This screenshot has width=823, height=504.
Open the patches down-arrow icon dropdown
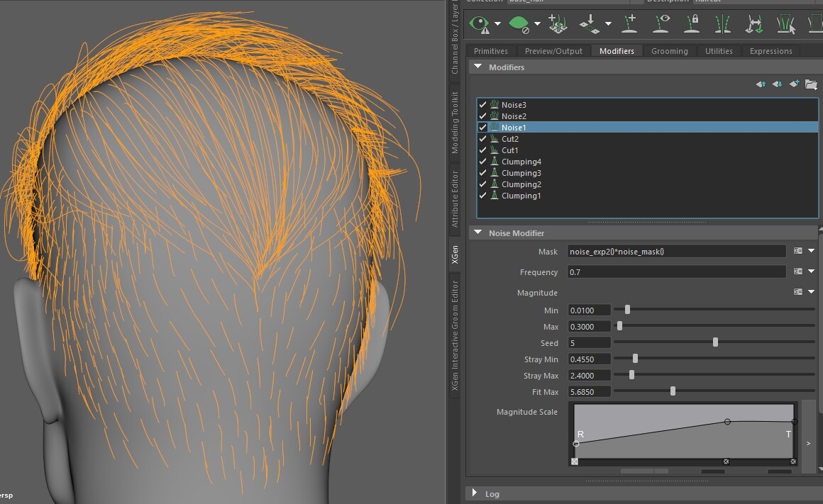[608, 24]
